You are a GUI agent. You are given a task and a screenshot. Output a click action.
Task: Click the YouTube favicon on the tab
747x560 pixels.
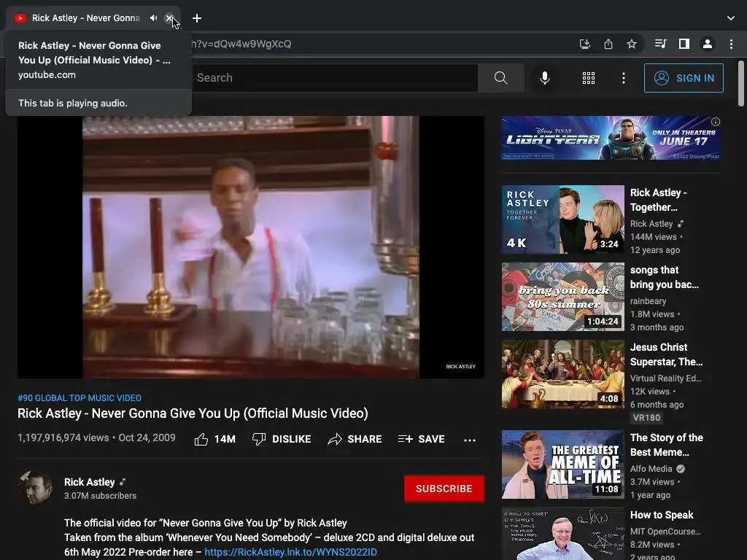tap(20, 18)
